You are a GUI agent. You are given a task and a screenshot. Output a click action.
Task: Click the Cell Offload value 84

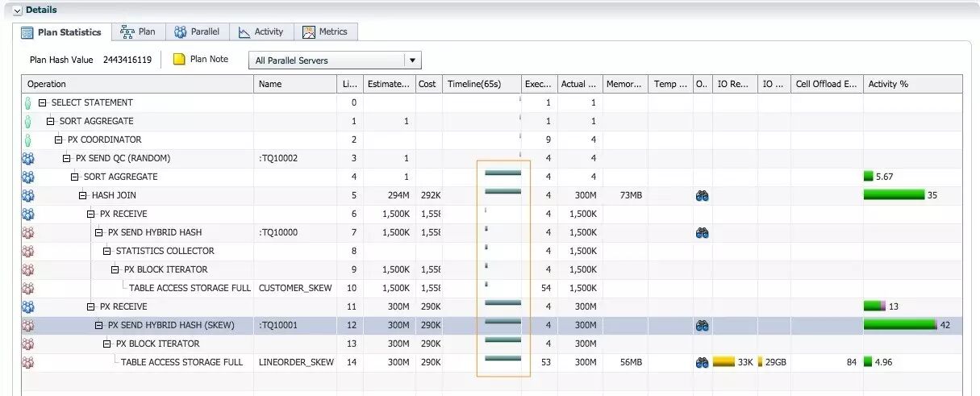[x=851, y=362]
